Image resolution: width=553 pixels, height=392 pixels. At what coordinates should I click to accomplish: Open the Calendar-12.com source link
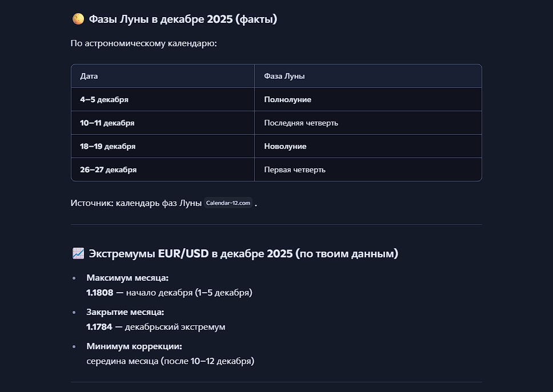[x=229, y=203]
